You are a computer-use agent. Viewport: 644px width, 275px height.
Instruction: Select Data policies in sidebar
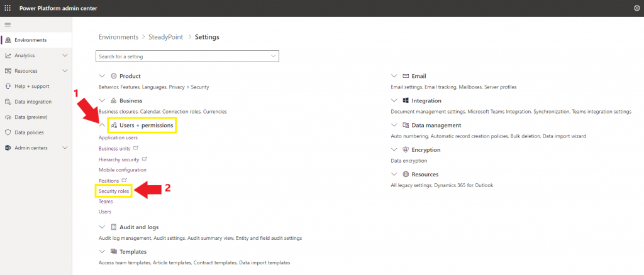coord(36,132)
